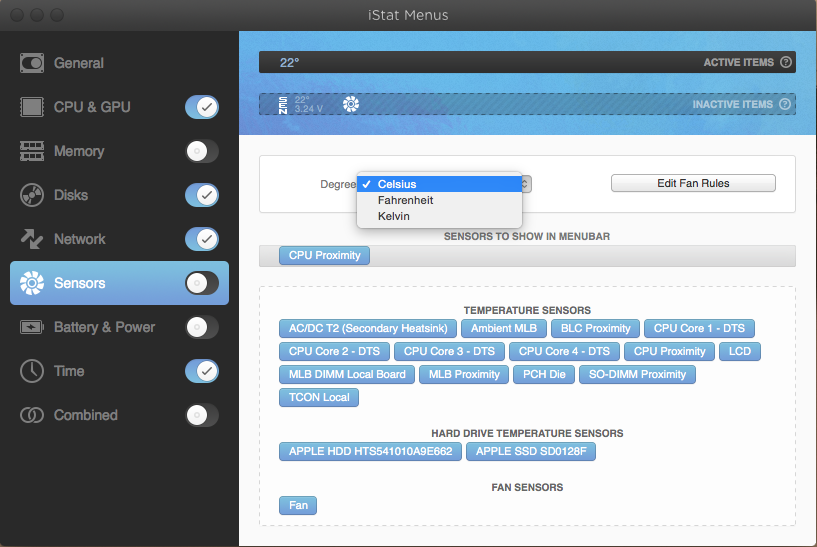Select the LCD temperature sensor

pyautogui.click(x=739, y=351)
